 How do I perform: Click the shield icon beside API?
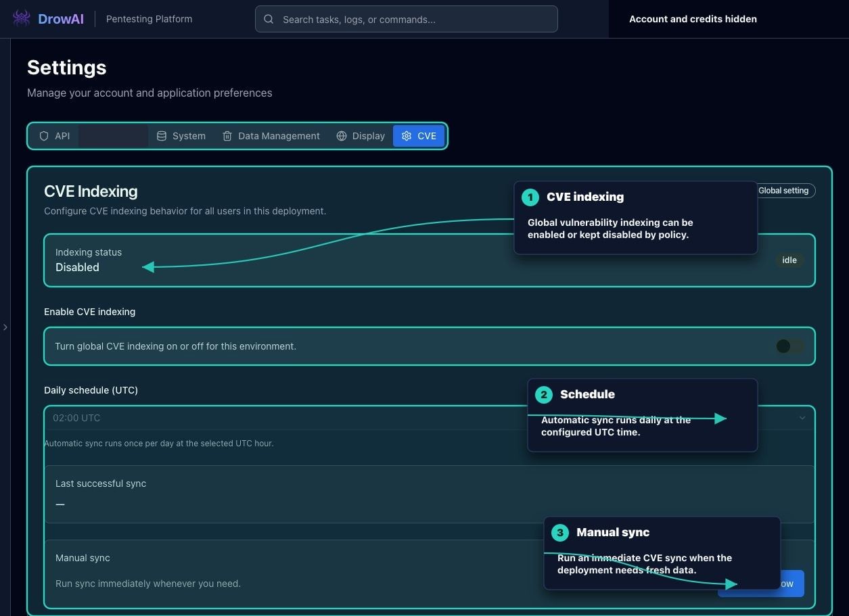(44, 136)
